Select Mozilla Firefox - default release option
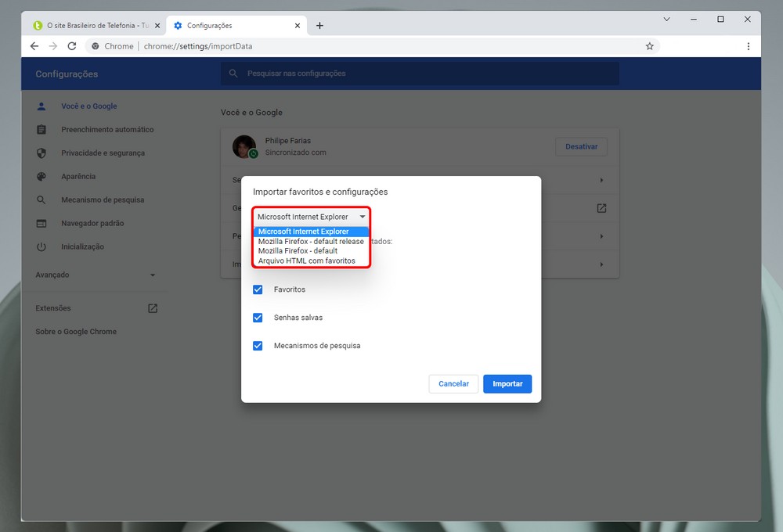 click(311, 242)
